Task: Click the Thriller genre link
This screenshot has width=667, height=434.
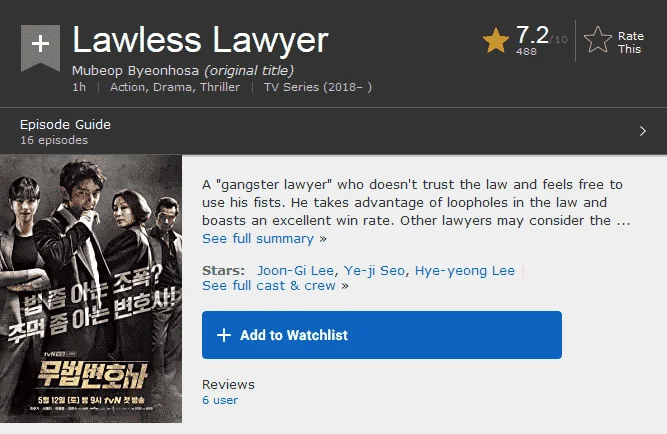Action: tap(220, 87)
